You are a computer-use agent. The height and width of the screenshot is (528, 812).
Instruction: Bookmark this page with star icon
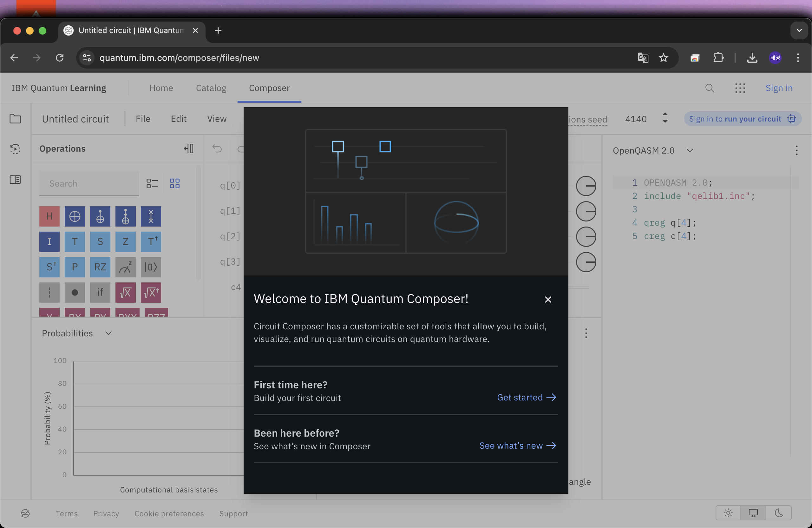pos(663,58)
